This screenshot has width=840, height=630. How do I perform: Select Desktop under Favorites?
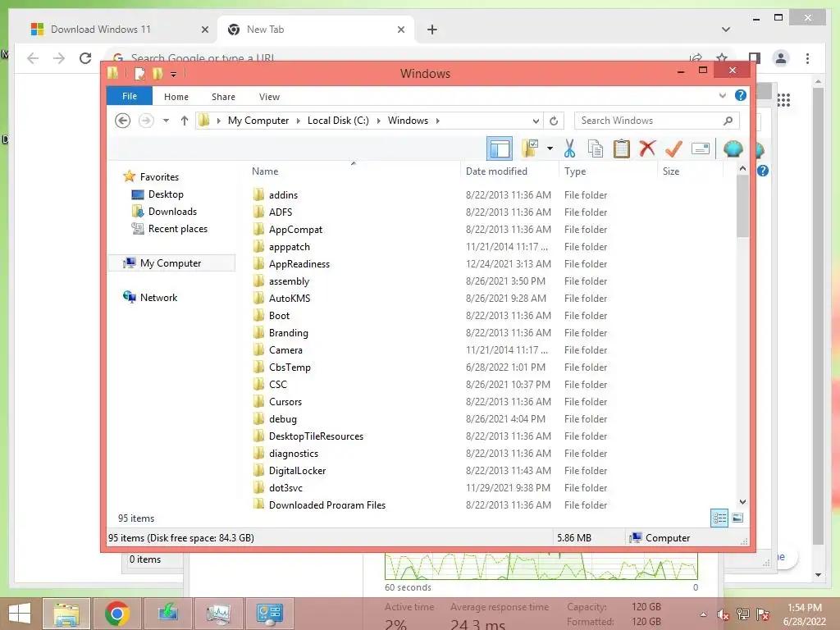coord(166,194)
